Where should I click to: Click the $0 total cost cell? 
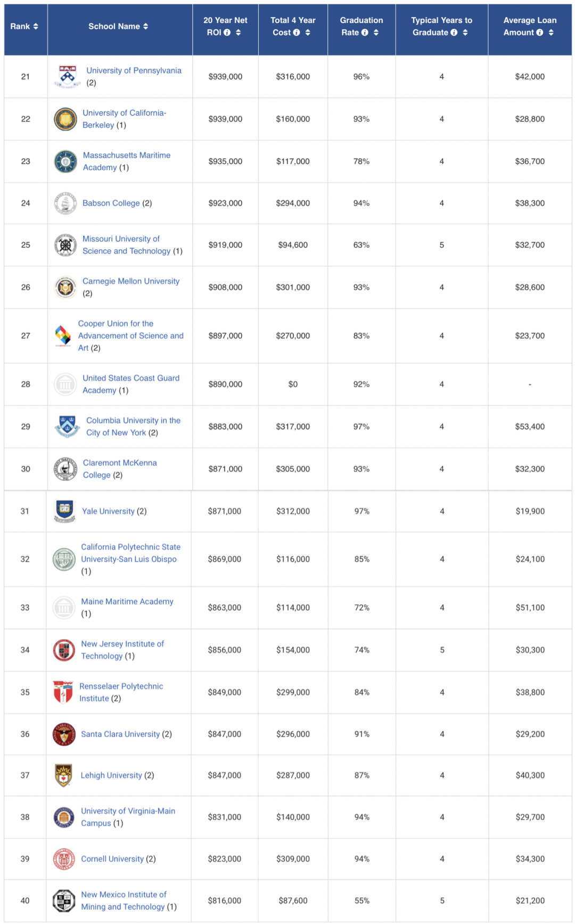(293, 384)
